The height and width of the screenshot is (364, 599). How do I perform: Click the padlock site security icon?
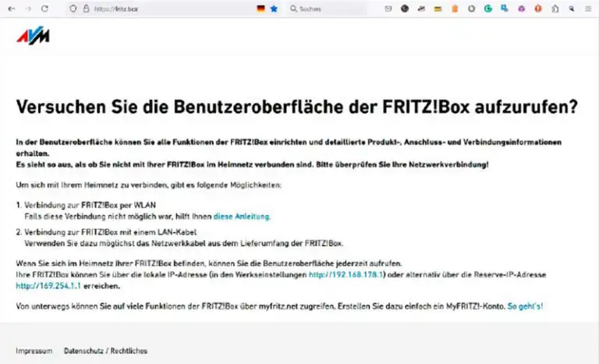[x=85, y=9]
